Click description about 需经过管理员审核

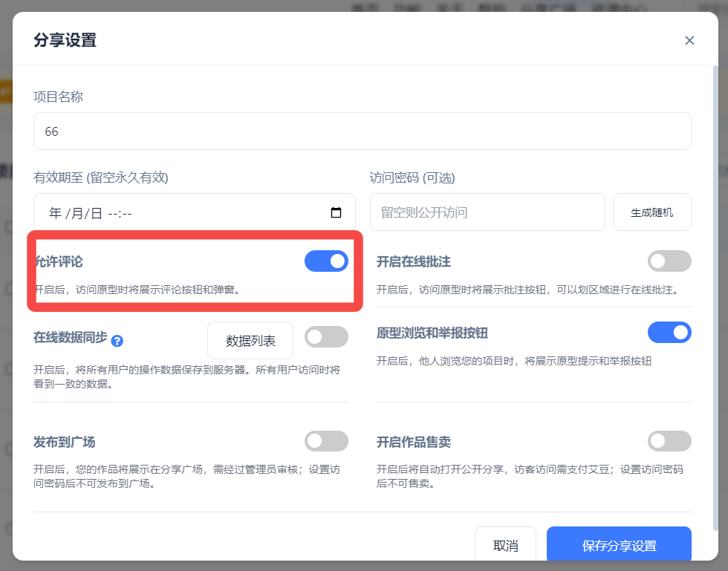point(187,476)
